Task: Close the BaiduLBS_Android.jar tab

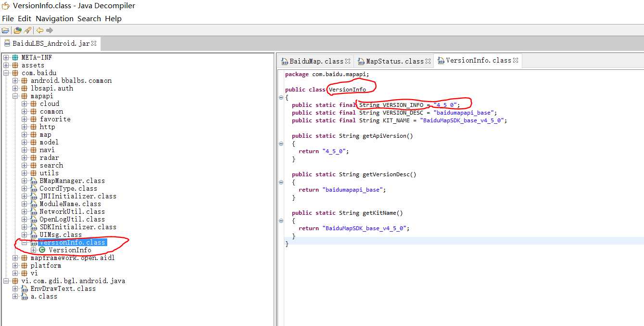Action: 94,43
